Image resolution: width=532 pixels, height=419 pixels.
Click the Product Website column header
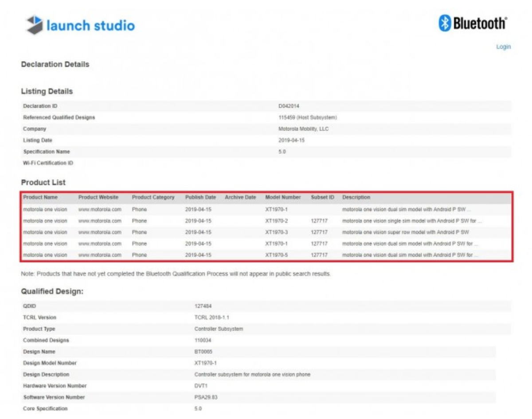point(98,198)
